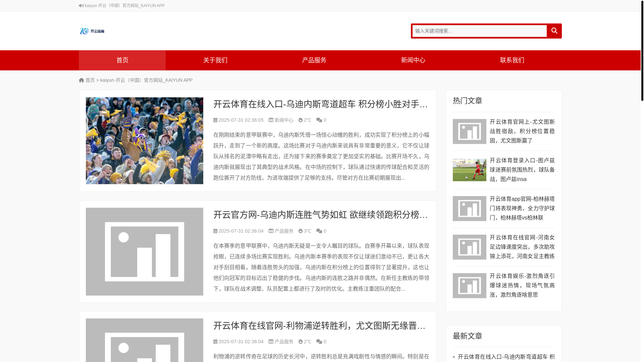Click 新闻中心 category link in first article
Viewport: 644px width, 362px height.
[284, 120]
